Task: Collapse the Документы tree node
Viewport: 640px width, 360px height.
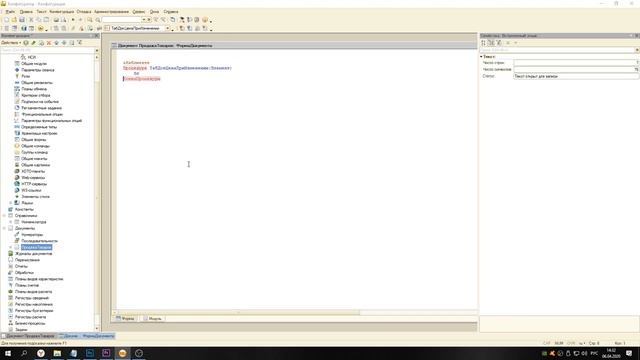Action: click(4, 228)
